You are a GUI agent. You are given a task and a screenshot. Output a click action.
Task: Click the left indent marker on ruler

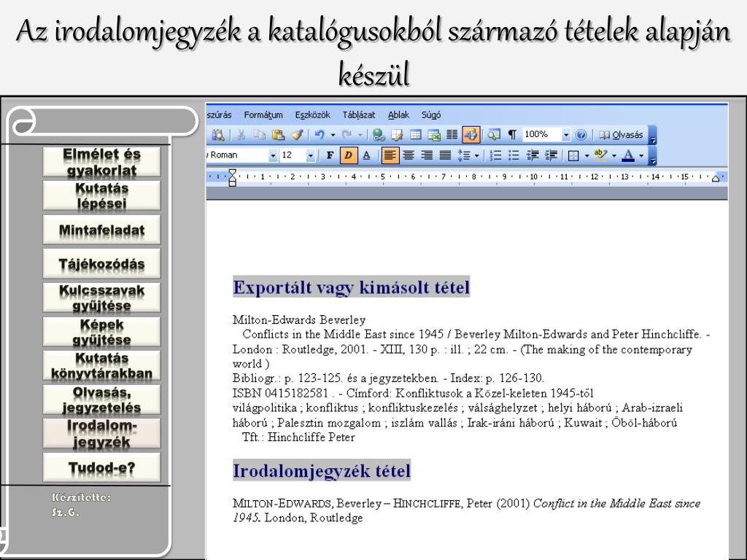[x=232, y=178]
